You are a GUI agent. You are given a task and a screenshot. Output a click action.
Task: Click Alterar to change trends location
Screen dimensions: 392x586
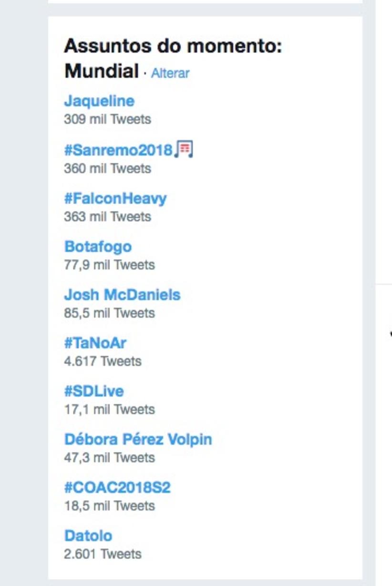pos(170,73)
